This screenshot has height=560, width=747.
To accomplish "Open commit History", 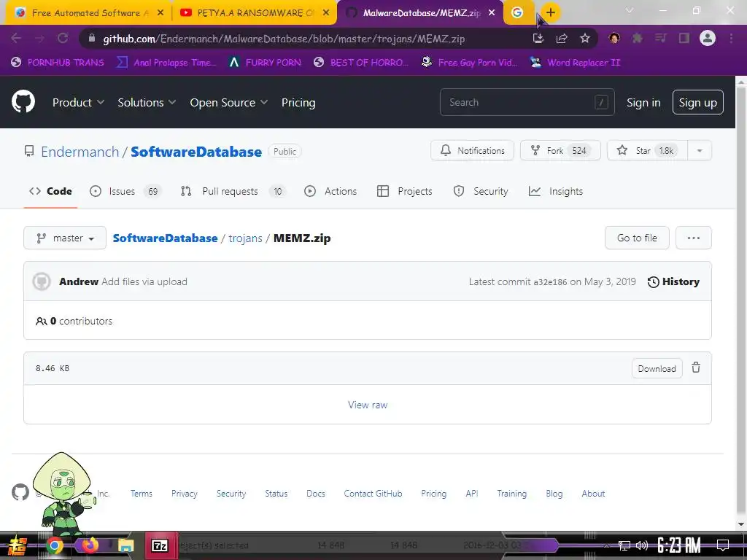I will (673, 281).
